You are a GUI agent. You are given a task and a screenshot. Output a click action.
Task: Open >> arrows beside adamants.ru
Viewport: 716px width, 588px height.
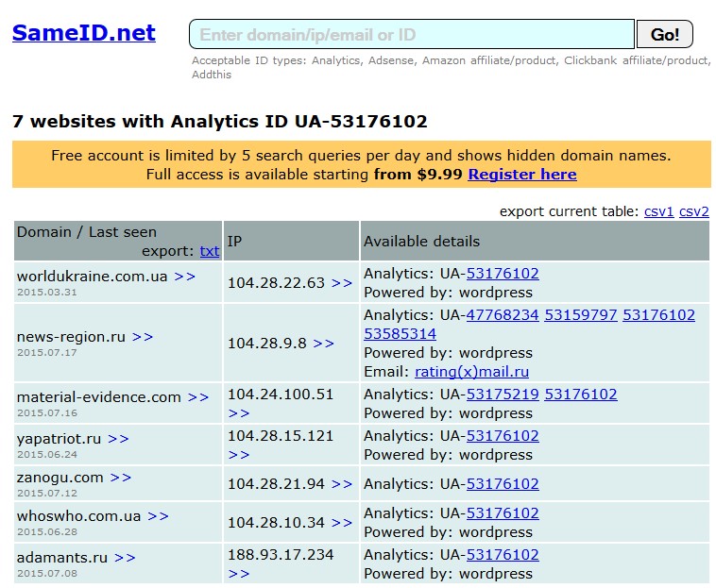point(125,558)
